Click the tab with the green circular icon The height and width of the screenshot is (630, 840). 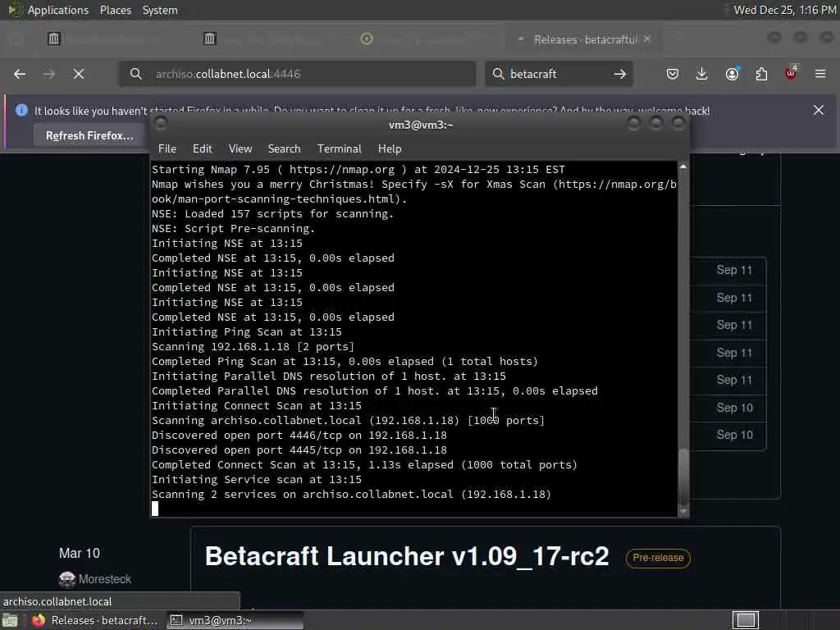tap(367, 39)
